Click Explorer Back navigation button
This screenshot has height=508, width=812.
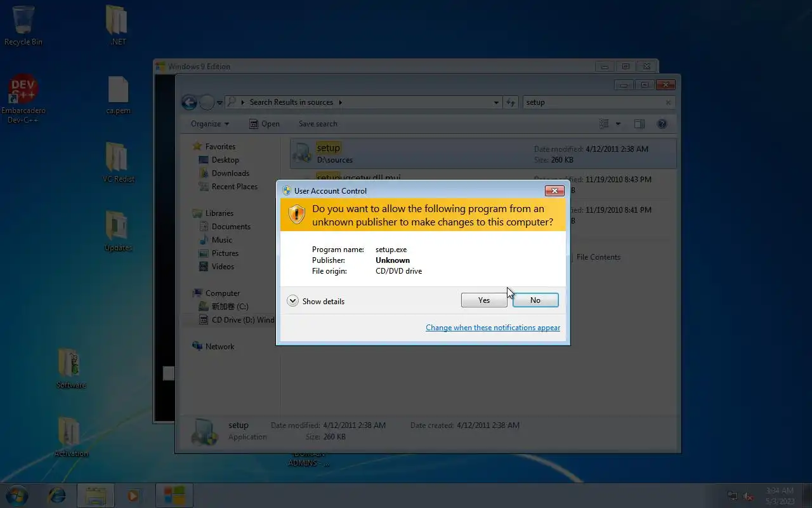188,102
